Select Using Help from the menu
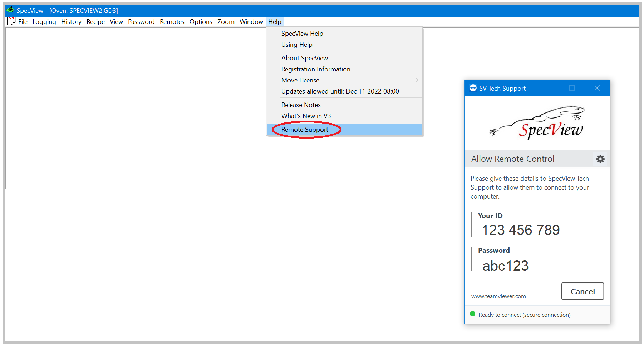 click(x=297, y=44)
